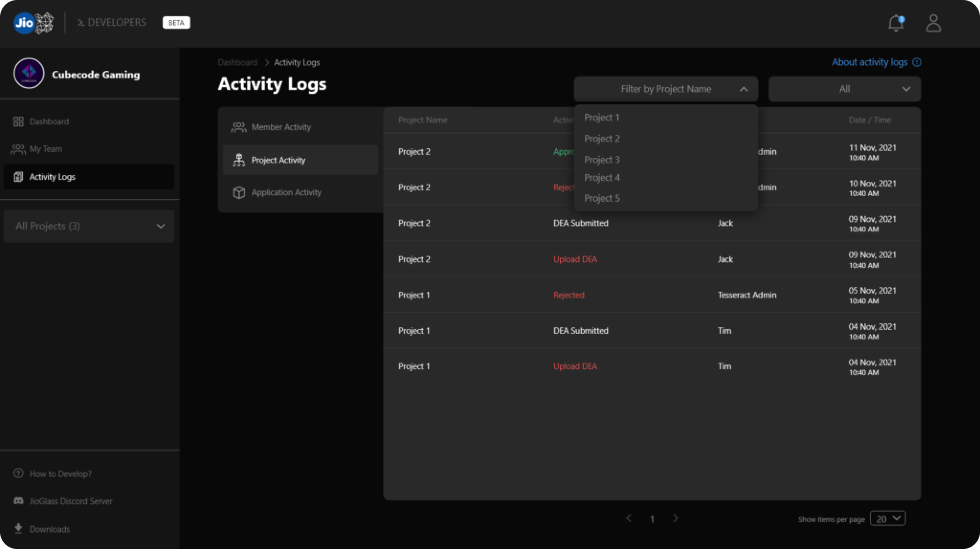The image size is (980, 549).
Task: Click the Dashboard grid icon in sidebar
Action: [x=18, y=121]
